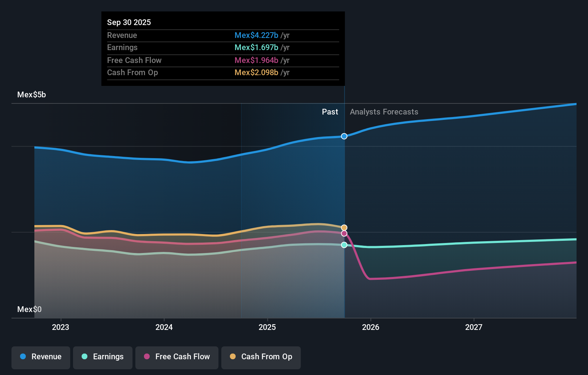Select the pink Free Cash Flow chart marker
Screen dimensions: 588x375
344,233
